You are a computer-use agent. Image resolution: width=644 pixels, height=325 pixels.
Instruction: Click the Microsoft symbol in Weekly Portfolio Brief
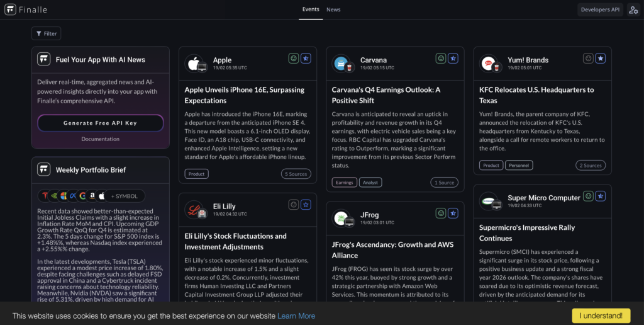tap(64, 196)
